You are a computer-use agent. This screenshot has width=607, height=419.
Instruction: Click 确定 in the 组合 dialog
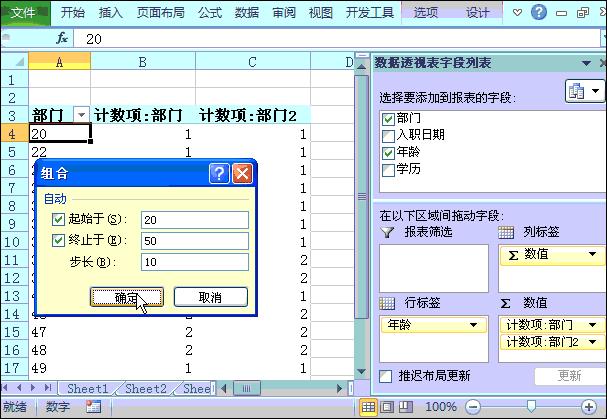(127, 297)
